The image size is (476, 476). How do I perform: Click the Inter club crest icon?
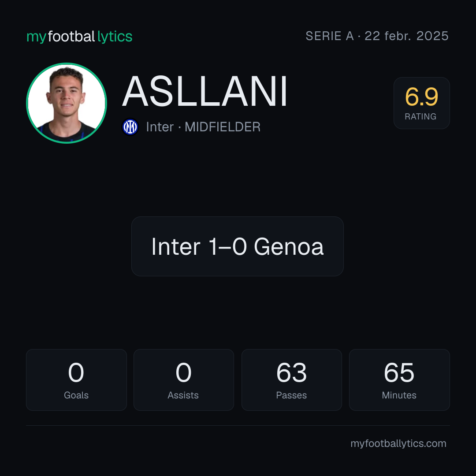click(130, 127)
